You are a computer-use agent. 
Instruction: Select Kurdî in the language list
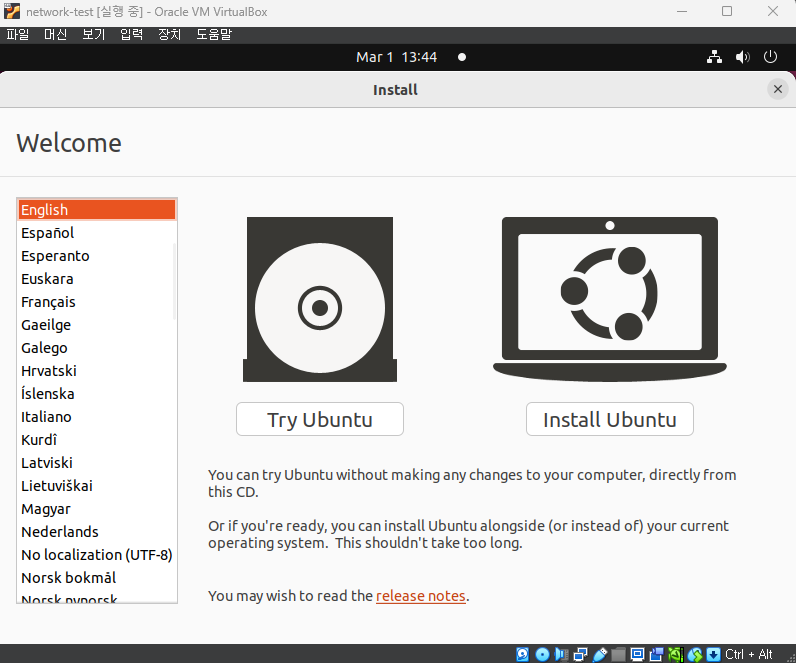(96, 440)
